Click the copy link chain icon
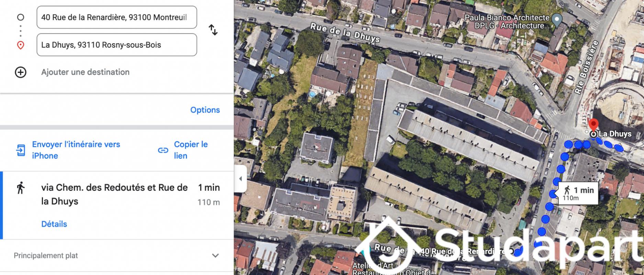644x275 pixels. click(x=163, y=150)
